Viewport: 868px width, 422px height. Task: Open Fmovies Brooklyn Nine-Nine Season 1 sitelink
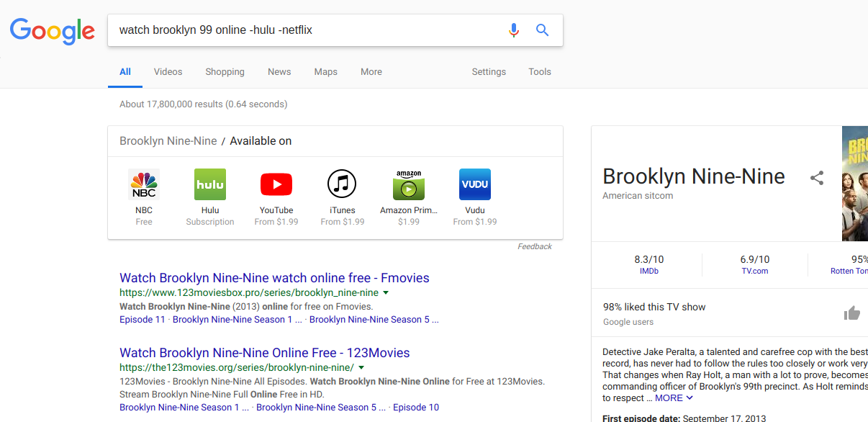click(x=236, y=320)
